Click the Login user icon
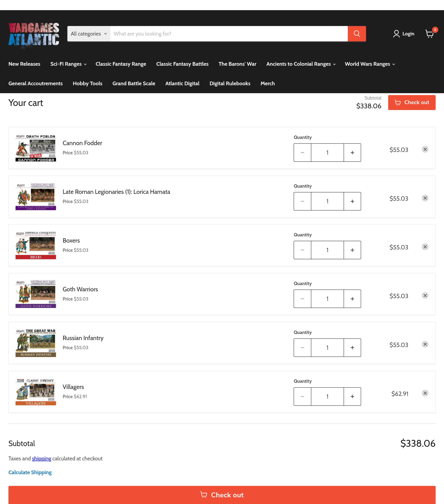 [396, 34]
